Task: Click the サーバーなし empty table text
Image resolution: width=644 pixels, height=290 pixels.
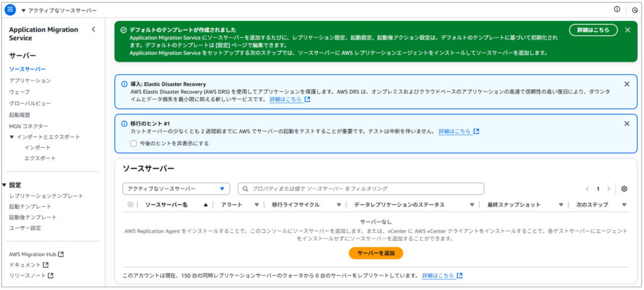Action: 376,222
